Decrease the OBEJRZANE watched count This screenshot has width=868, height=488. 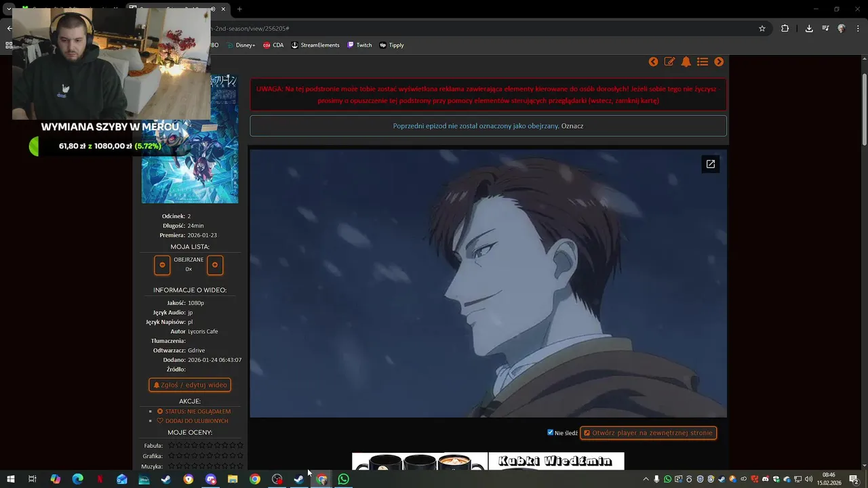[x=162, y=265]
